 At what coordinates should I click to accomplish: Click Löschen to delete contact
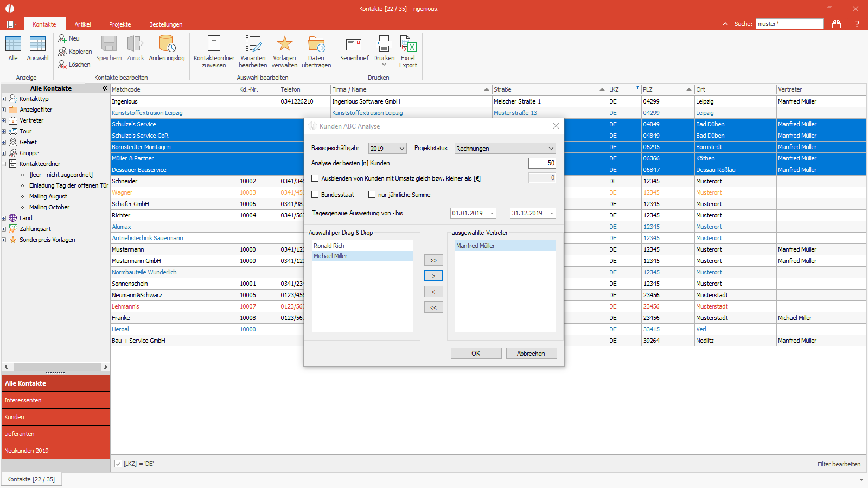[74, 65]
